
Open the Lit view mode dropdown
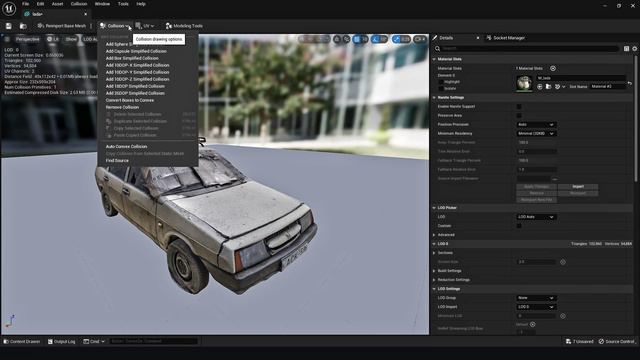(53, 39)
